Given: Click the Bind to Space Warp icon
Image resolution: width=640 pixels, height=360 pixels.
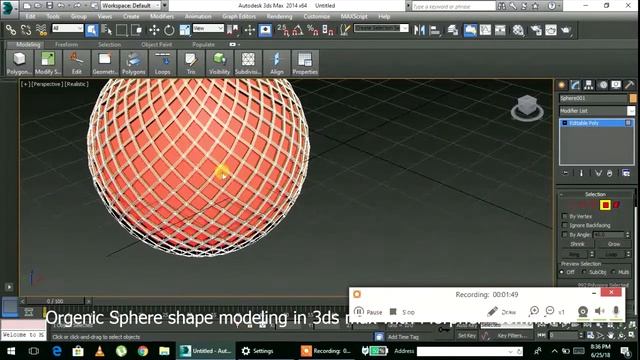Looking at the screenshot, I should [41, 30].
